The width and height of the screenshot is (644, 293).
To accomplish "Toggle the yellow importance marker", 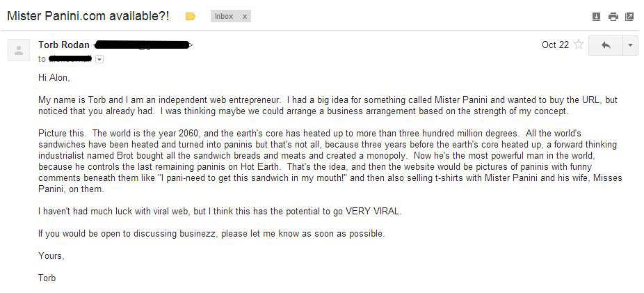I will 190,17.
